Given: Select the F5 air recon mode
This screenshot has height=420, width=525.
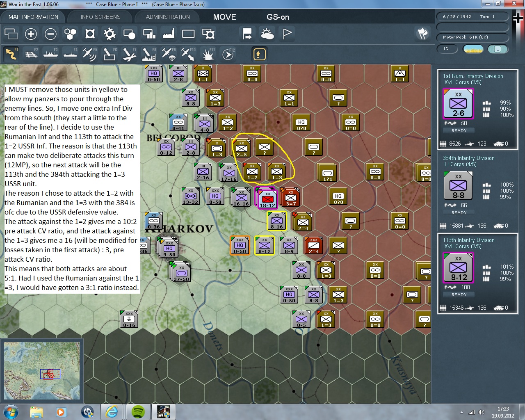Looking at the screenshot, I should [x=90, y=54].
